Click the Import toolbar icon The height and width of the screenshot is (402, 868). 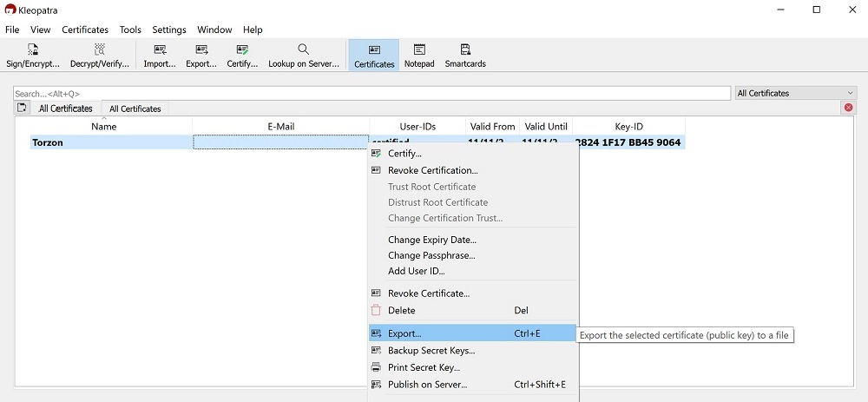tap(160, 56)
